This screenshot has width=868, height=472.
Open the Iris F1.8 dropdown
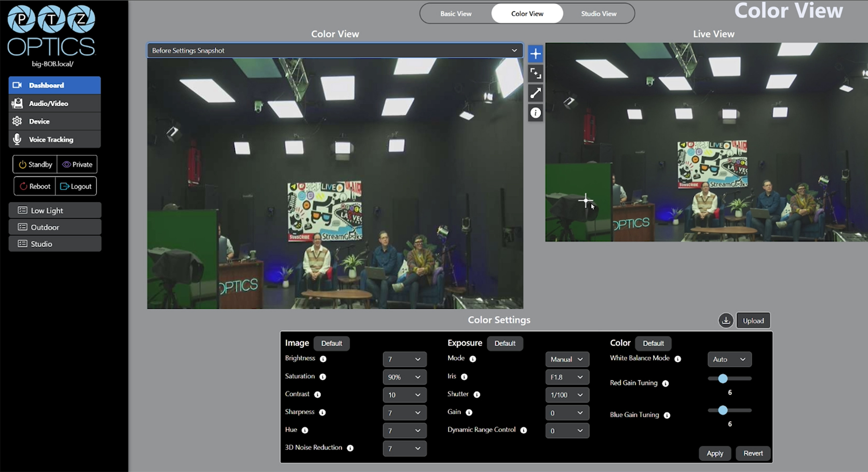(x=567, y=377)
